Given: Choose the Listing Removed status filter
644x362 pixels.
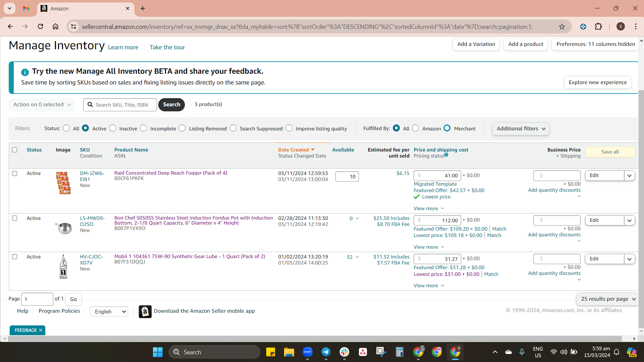Looking at the screenshot, I should [x=182, y=128].
